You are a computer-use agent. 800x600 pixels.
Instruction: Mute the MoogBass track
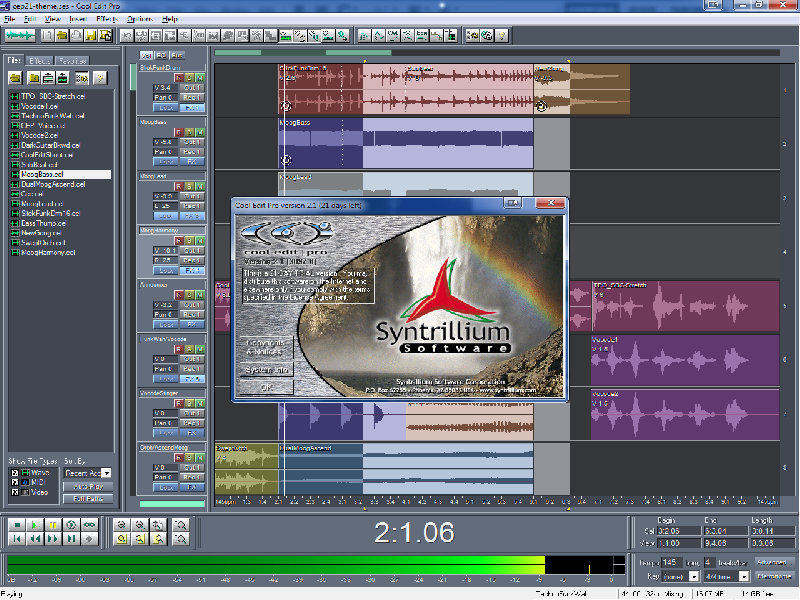(200, 132)
